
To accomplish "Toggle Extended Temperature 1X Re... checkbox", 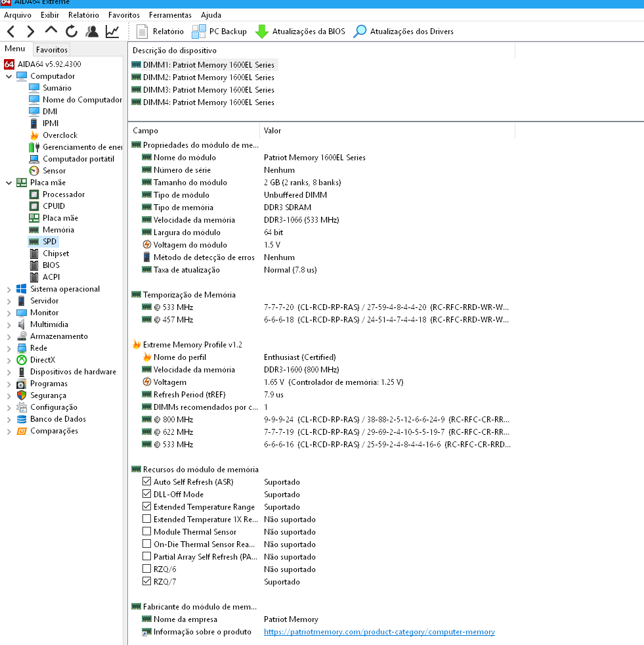I will [x=146, y=519].
